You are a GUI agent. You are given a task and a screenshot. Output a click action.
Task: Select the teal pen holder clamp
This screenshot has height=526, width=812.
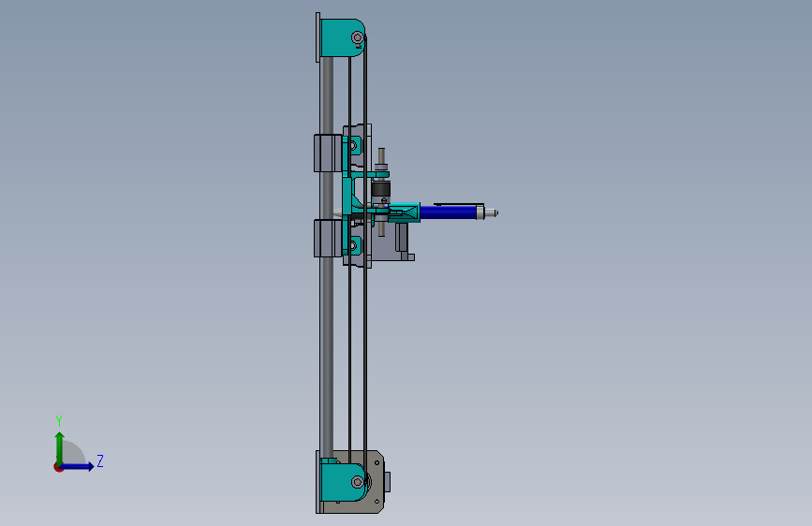(404, 212)
